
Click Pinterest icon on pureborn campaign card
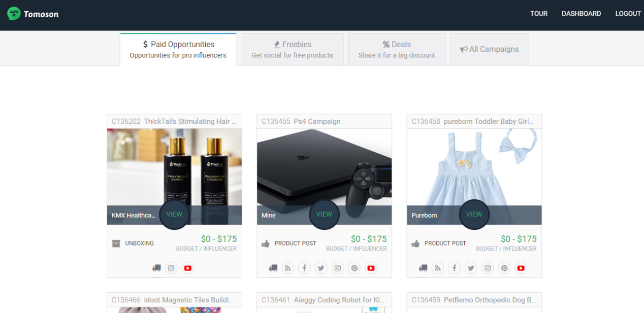click(504, 268)
